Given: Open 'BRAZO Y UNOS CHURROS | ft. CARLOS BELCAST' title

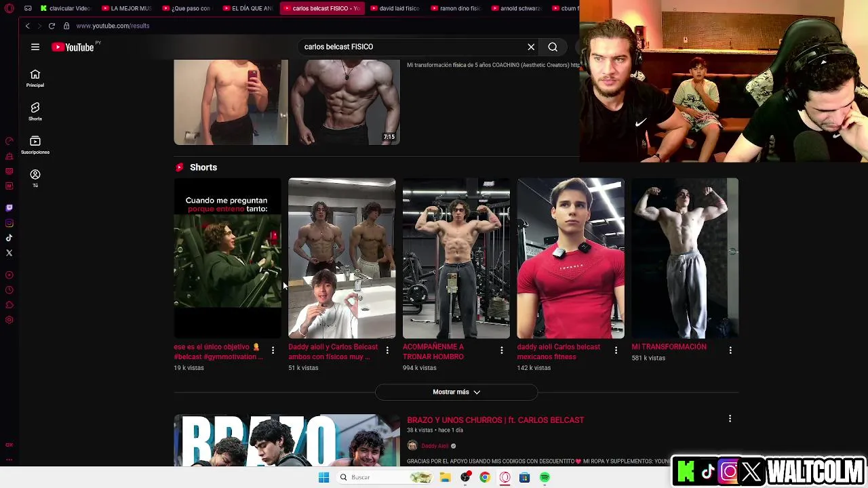Looking at the screenshot, I should [x=496, y=420].
